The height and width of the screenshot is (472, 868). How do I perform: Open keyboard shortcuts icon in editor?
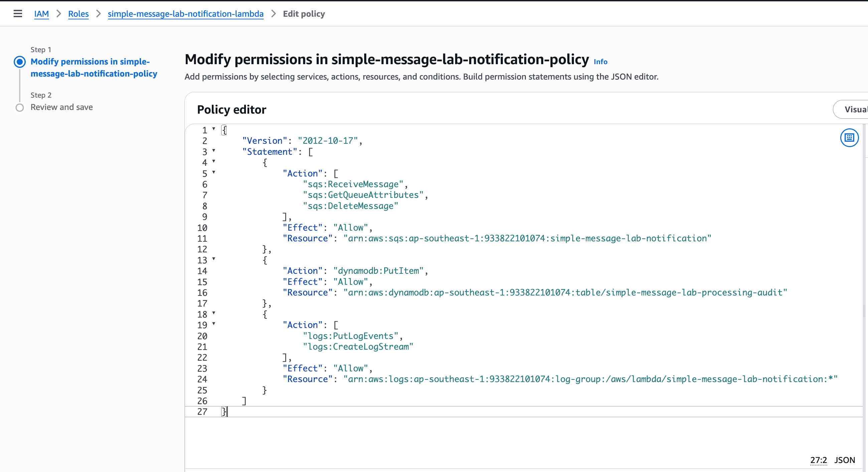pyautogui.click(x=849, y=137)
